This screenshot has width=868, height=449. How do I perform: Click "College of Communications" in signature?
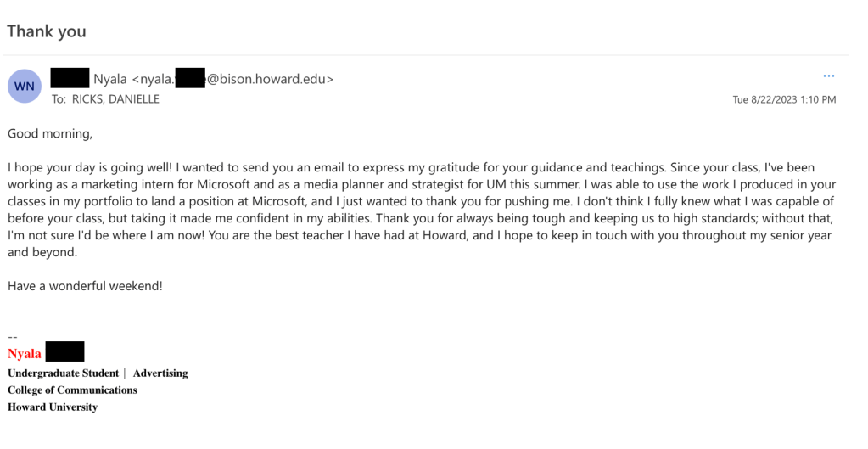point(72,390)
